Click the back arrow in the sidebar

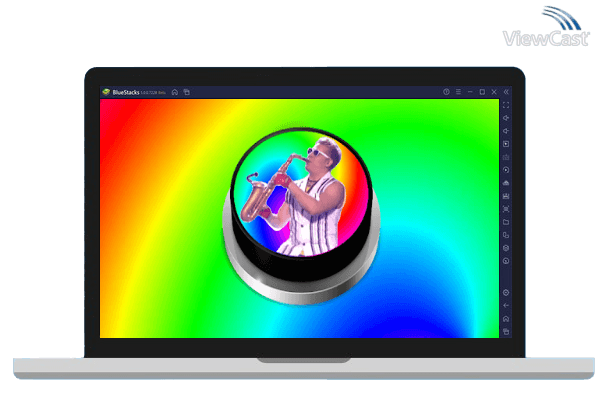click(506, 306)
